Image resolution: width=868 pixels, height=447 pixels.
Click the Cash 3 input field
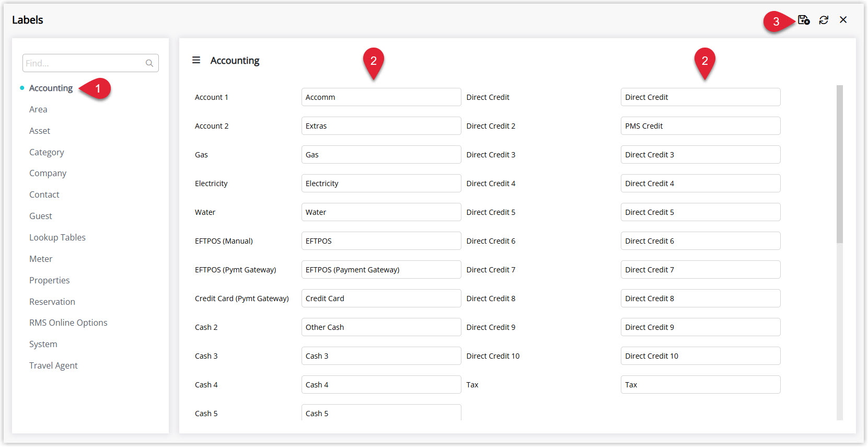(381, 356)
